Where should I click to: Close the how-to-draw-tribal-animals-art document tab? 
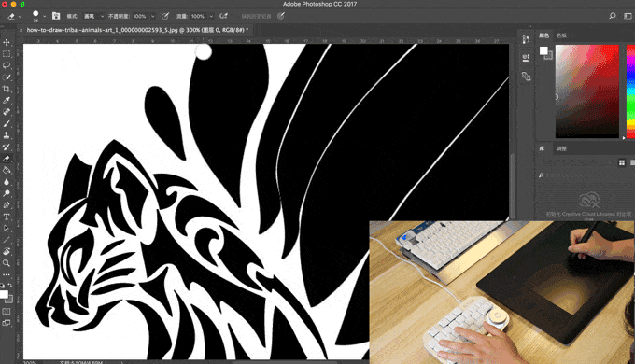[x=21, y=30]
